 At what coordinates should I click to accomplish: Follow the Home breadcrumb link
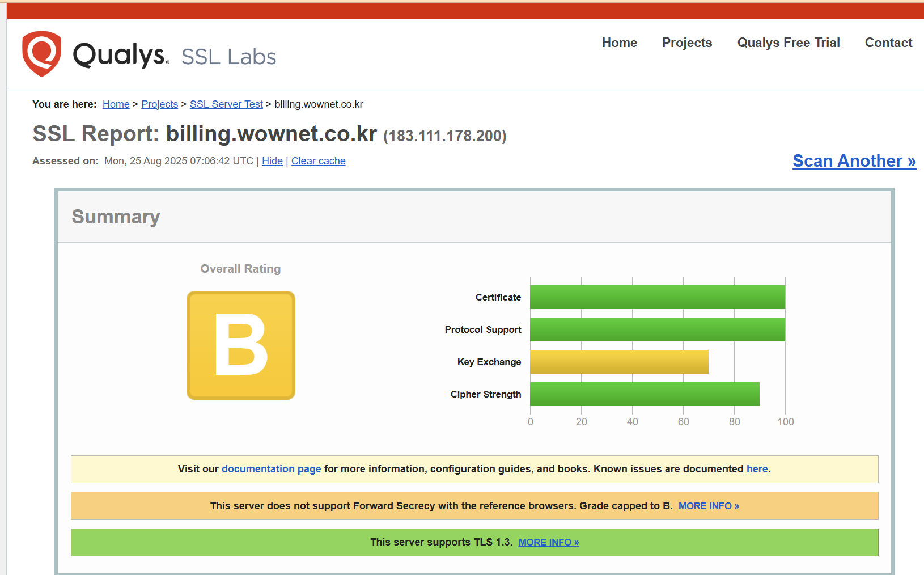(116, 104)
